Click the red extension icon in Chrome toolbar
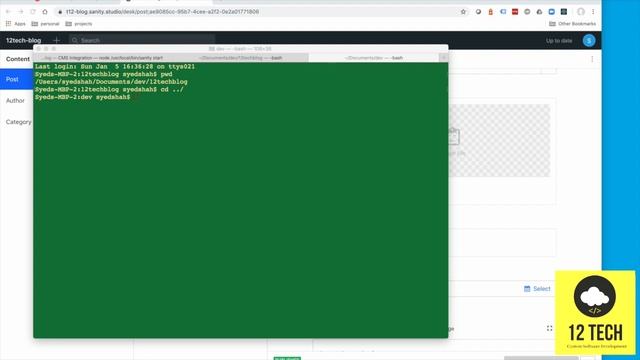This screenshot has width=640, height=360. [515, 12]
